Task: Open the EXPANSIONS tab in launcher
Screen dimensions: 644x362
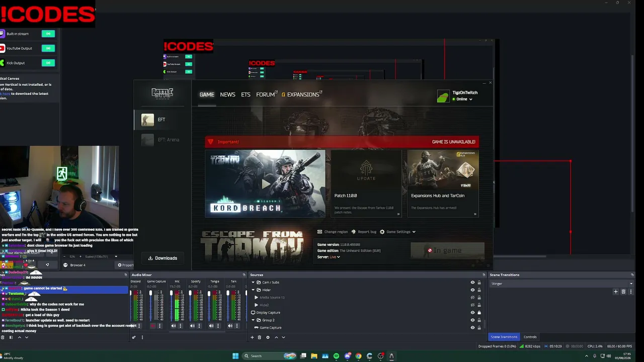Action: click(x=302, y=95)
